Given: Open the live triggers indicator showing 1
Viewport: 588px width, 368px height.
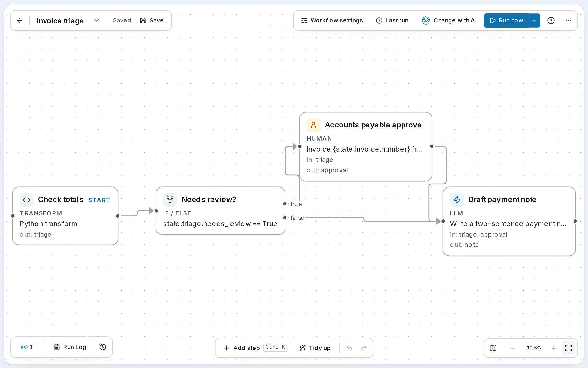Looking at the screenshot, I should (27, 347).
